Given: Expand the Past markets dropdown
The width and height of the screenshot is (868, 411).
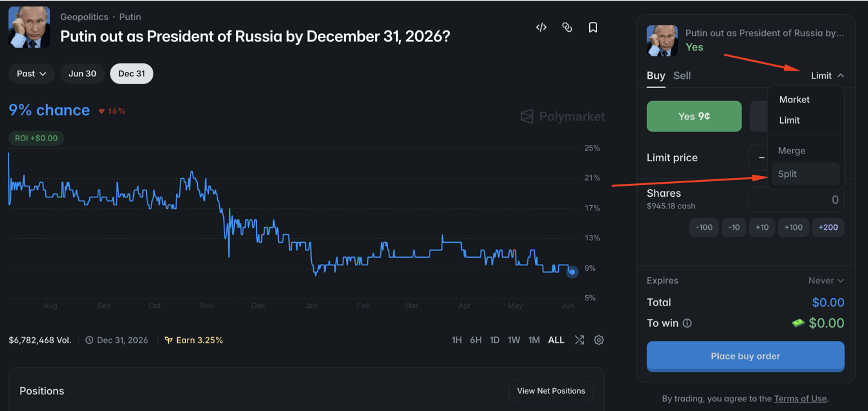Looking at the screenshot, I should [32, 74].
